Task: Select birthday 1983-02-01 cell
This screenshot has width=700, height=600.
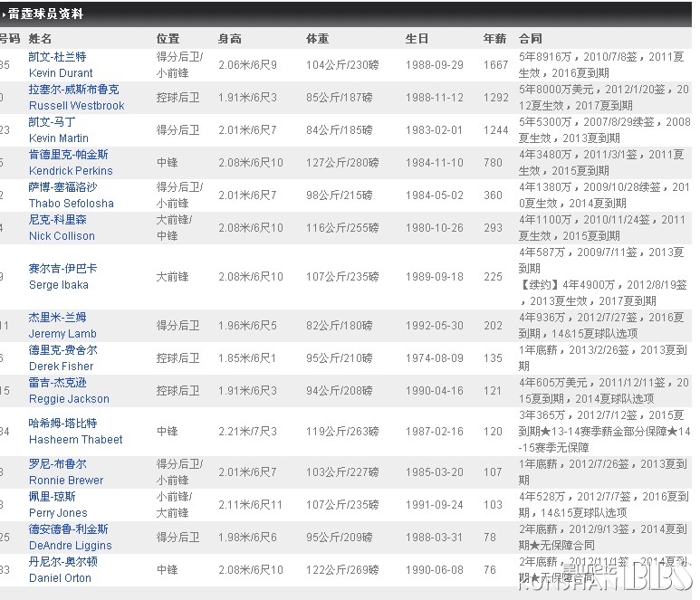Action: [435, 129]
